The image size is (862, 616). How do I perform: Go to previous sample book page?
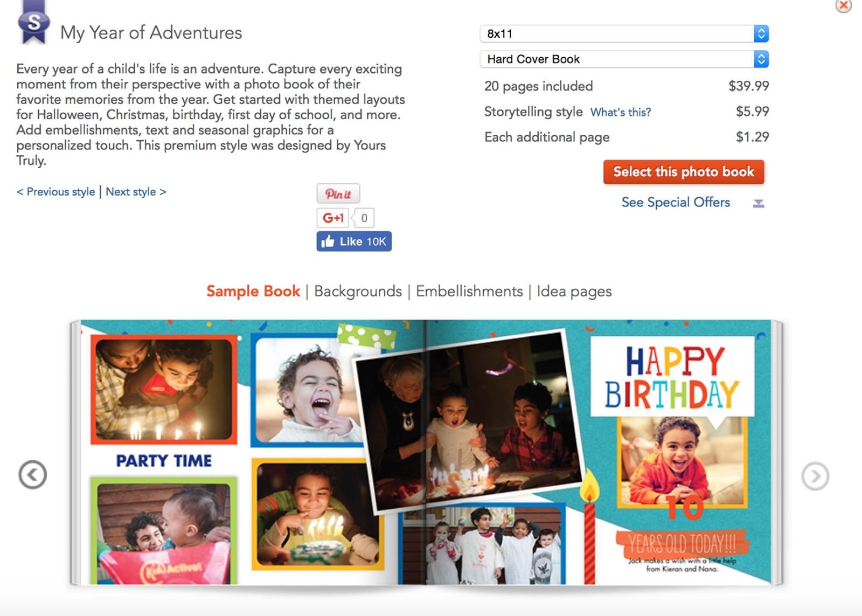tap(33, 475)
